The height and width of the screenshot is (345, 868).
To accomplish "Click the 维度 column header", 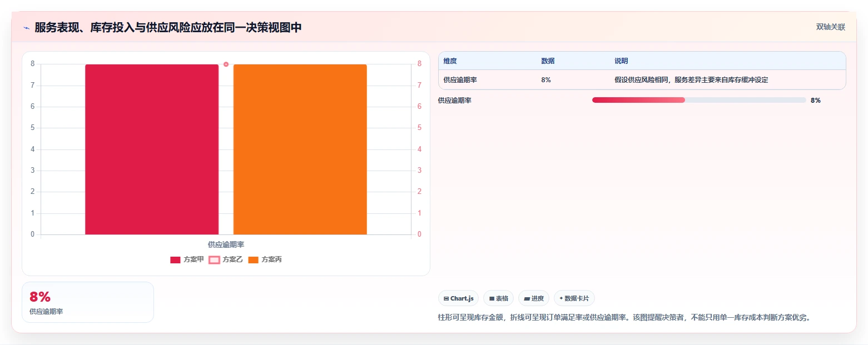I will [450, 61].
